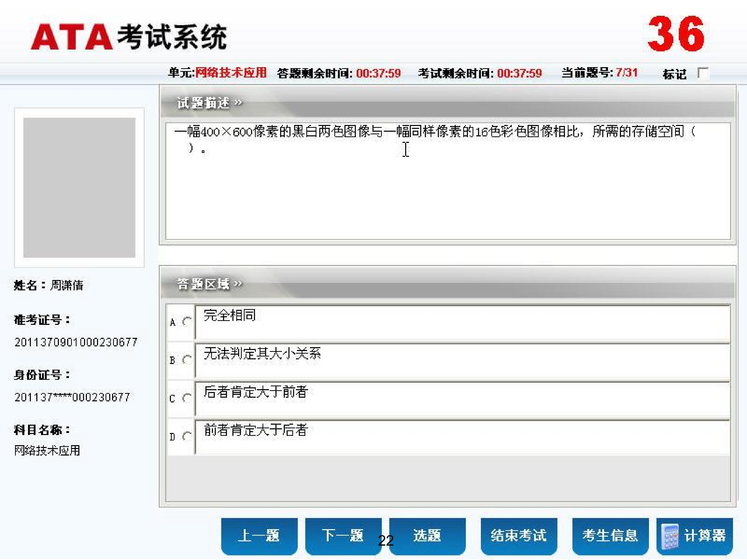Click answer text 后者肯定大于前者

pyautogui.click(x=256, y=392)
